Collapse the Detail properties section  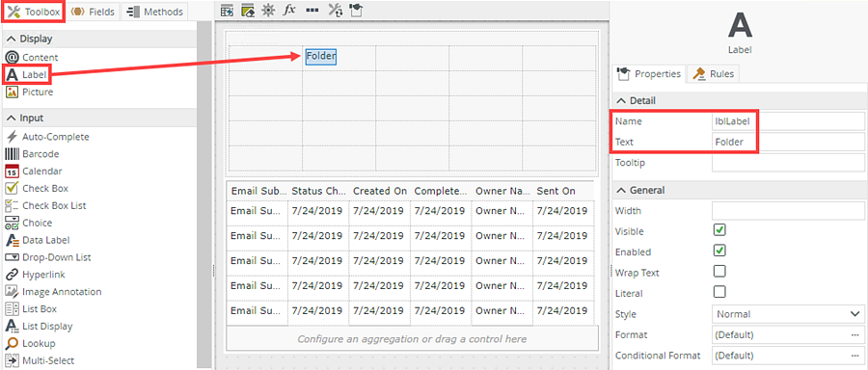(622, 100)
